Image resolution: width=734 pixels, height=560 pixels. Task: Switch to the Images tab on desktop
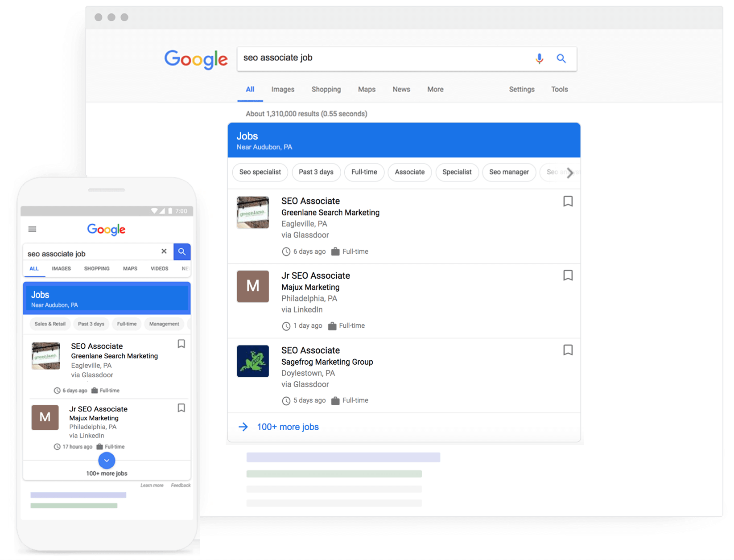click(x=283, y=89)
